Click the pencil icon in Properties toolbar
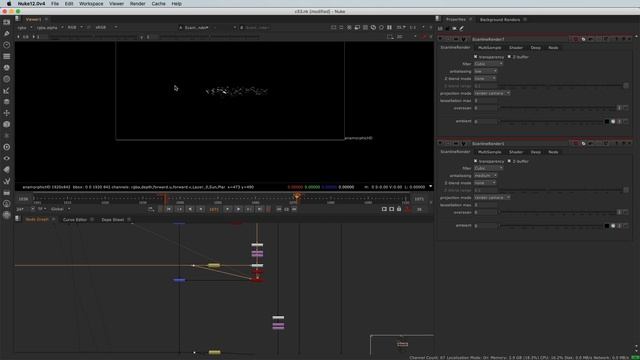 (462, 29)
